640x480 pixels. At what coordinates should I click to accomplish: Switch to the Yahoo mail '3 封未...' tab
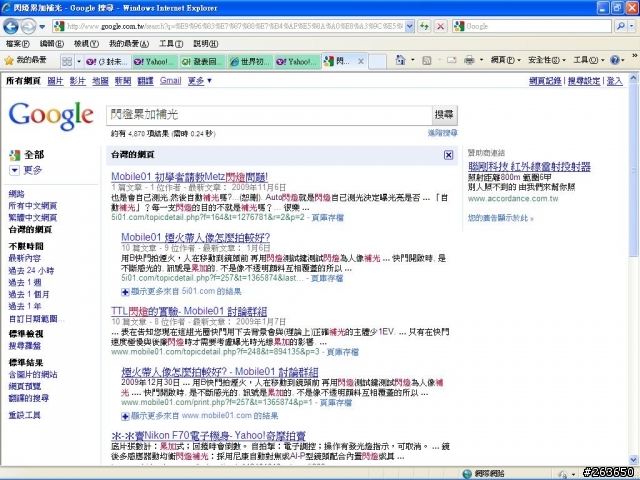coord(108,62)
